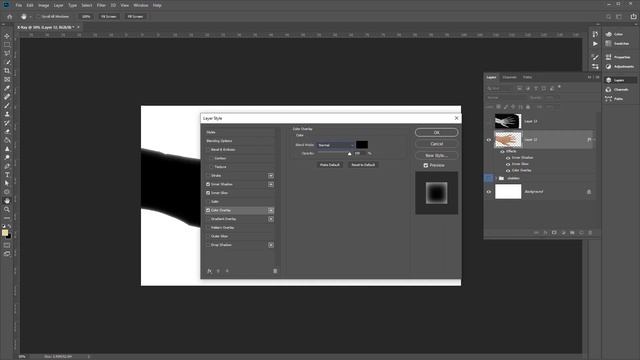Open the File menu
640x360 pixels.
pyautogui.click(x=19, y=5)
